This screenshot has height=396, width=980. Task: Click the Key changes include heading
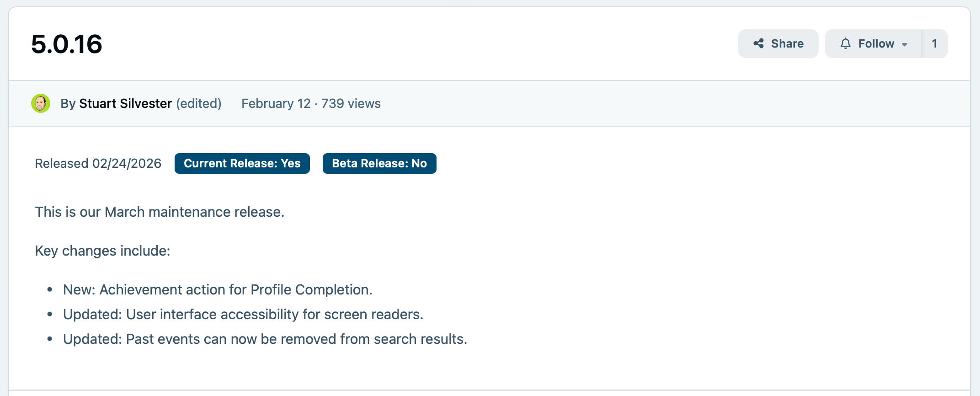(x=102, y=251)
